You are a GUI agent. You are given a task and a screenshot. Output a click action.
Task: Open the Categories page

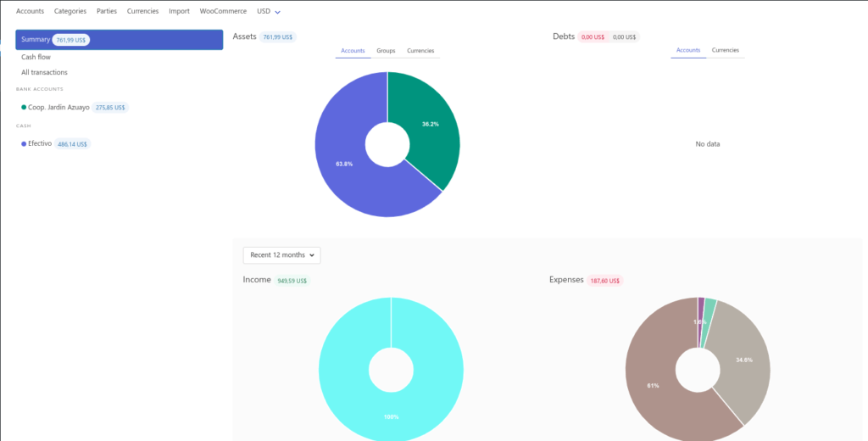coord(70,11)
